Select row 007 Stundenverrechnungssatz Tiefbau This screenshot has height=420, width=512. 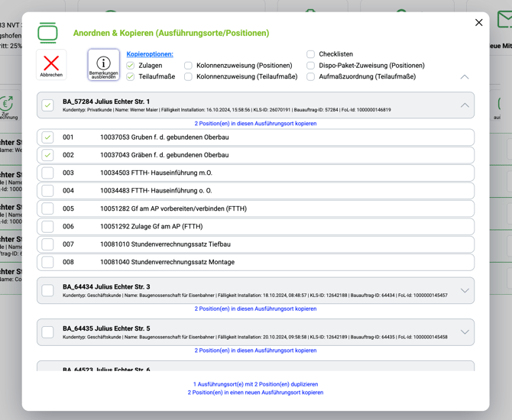[x=48, y=244]
